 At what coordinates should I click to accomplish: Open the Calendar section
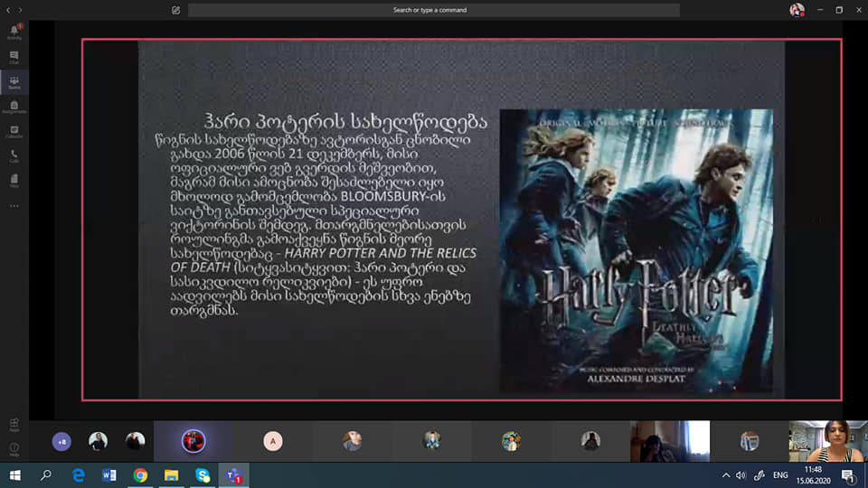pyautogui.click(x=14, y=132)
